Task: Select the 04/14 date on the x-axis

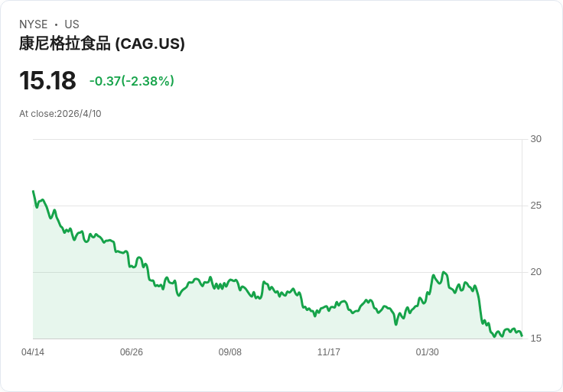Action: (33, 352)
